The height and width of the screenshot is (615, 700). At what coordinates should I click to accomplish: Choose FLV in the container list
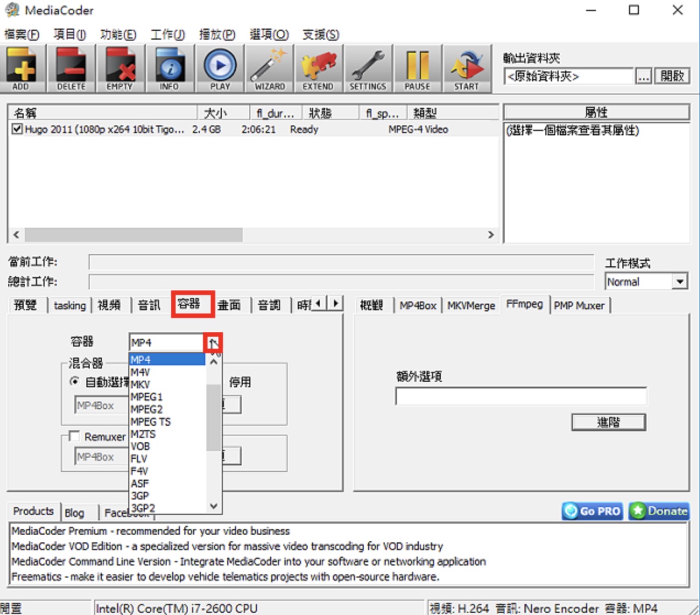(167, 459)
